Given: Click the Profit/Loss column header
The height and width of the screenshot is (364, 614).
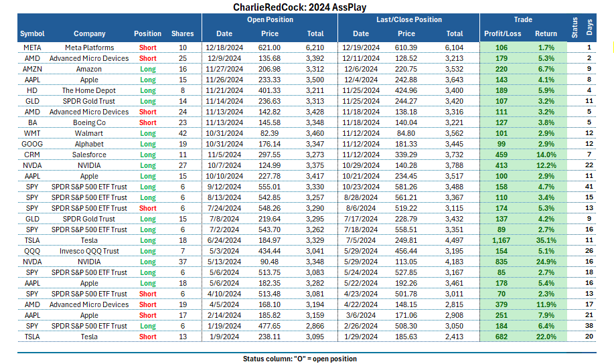Looking at the screenshot, I should (x=502, y=33).
